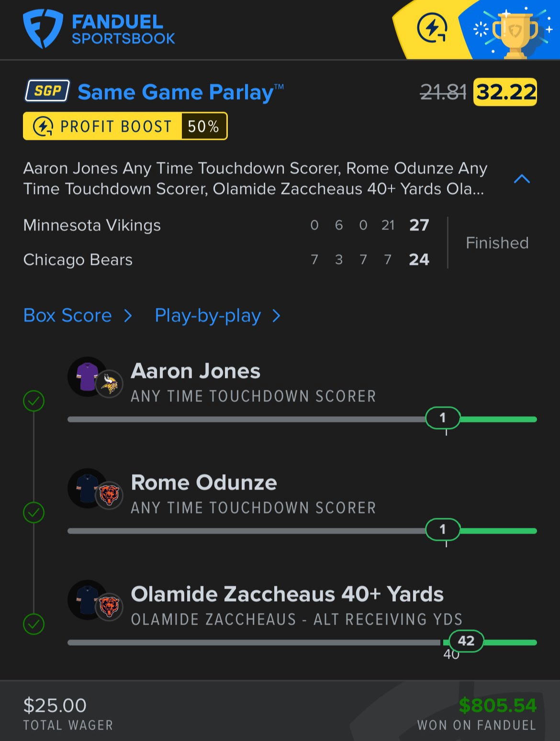The height and width of the screenshot is (741, 560).
Task: Tap the arrow next to Box Score
Action: [x=128, y=316]
